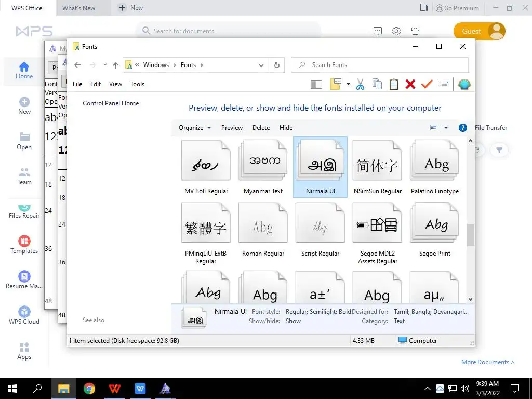Click the New icon in WPS sidebar

click(x=24, y=106)
